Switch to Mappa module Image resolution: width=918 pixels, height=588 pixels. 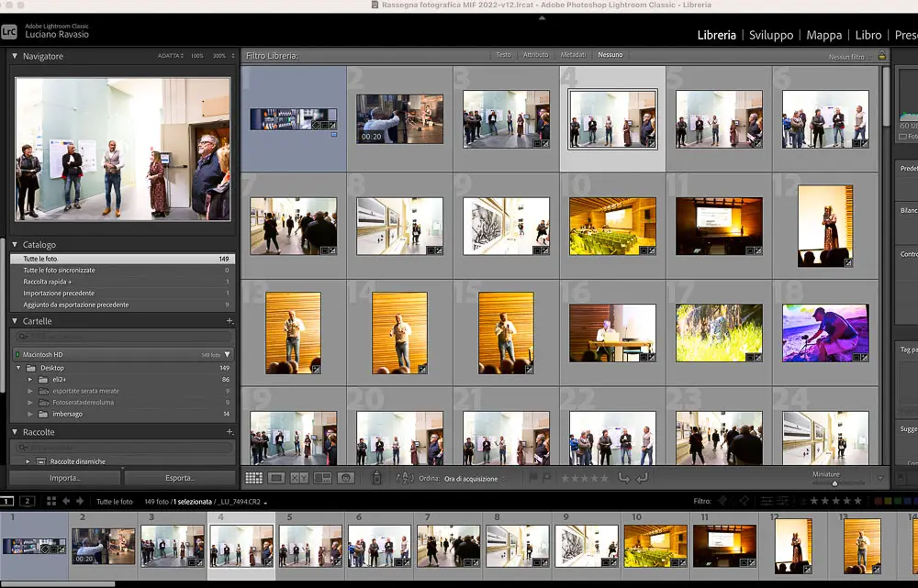pyautogui.click(x=823, y=35)
